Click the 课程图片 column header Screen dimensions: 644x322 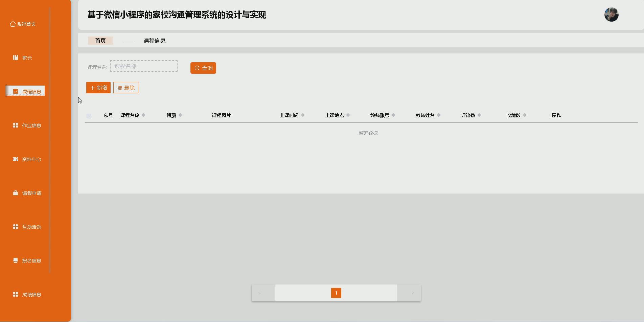pyautogui.click(x=222, y=115)
